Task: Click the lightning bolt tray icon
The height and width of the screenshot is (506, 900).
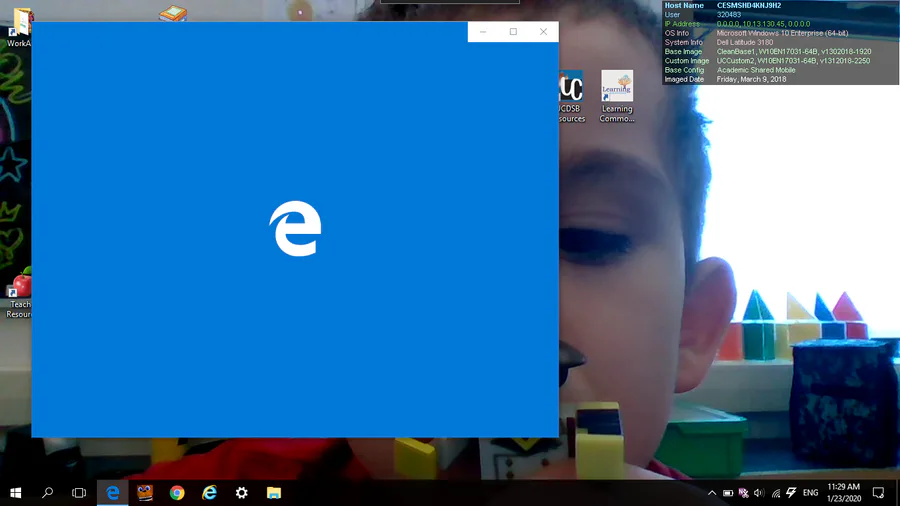Action: tap(792, 493)
